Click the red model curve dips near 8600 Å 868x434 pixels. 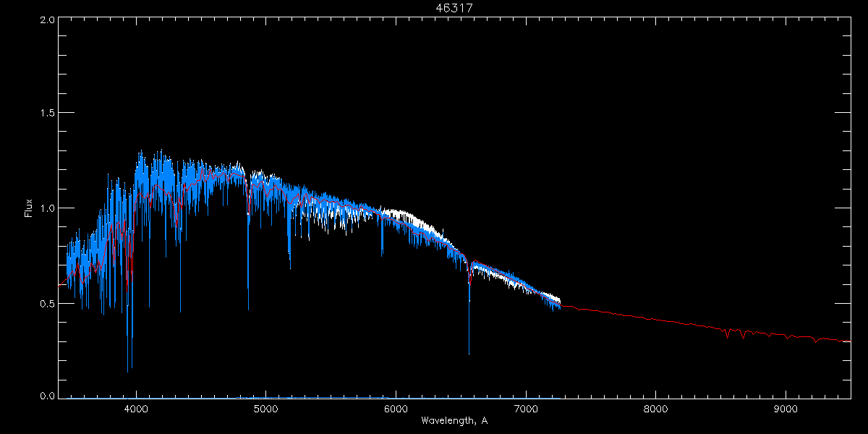(743, 336)
